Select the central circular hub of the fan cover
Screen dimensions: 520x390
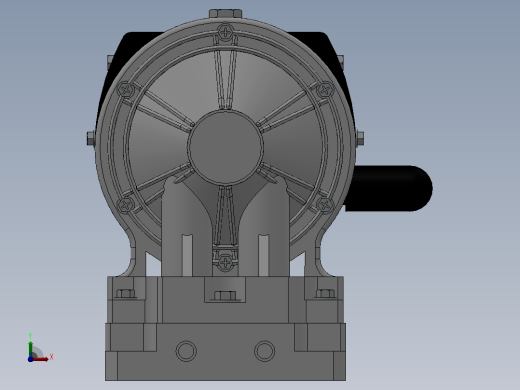tap(225, 147)
